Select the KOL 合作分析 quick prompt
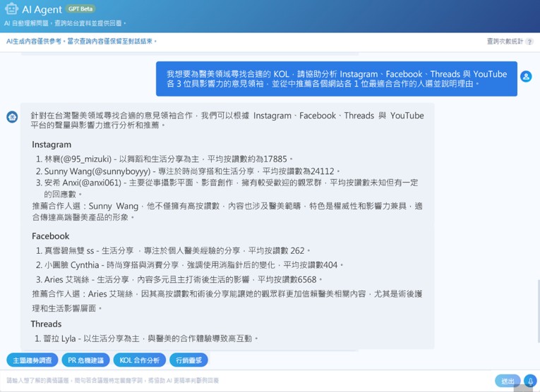 [x=139, y=360]
